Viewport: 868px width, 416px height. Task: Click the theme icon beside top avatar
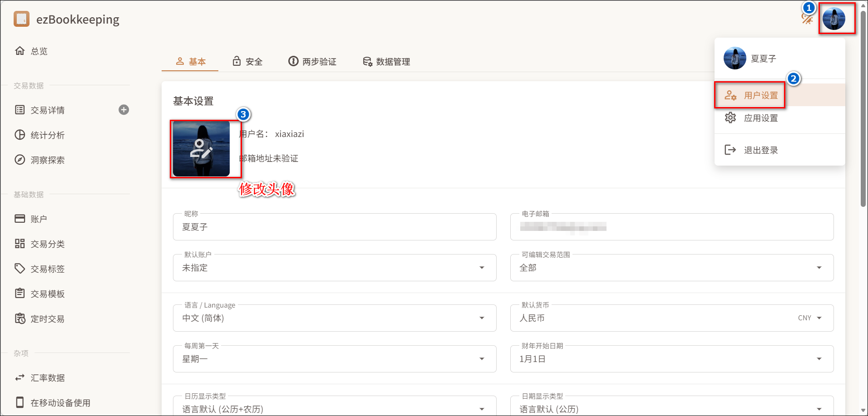tap(807, 19)
